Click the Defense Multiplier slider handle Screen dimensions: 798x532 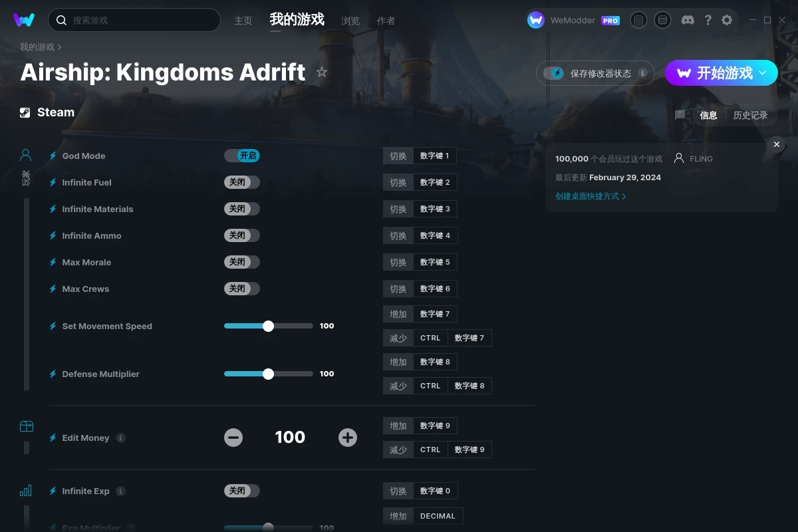[268, 374]
